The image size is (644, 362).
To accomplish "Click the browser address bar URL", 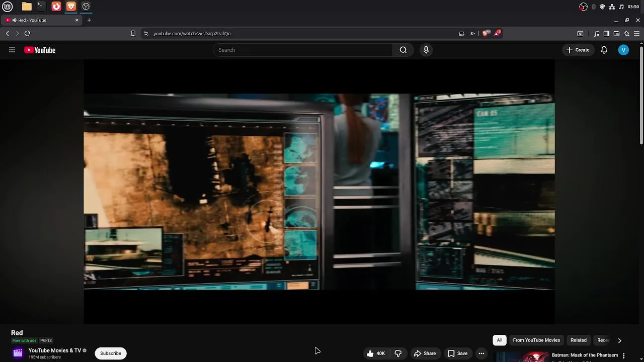I will [192, 34].
